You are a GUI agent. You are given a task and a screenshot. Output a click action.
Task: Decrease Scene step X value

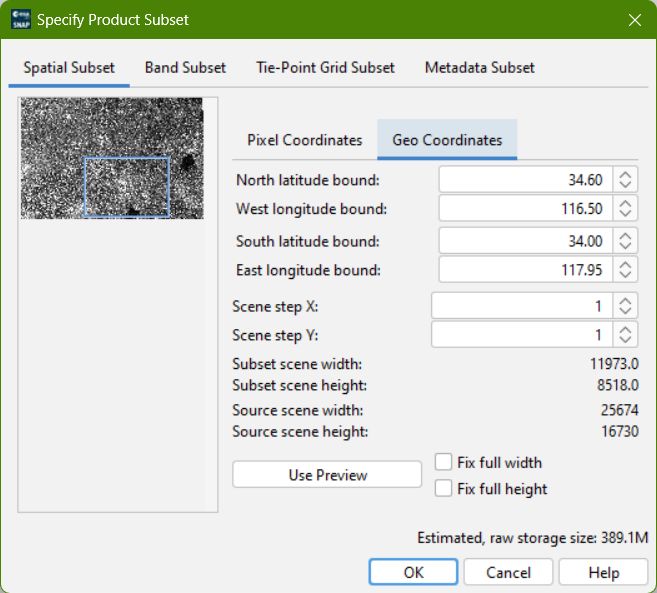pyautogui.click(x=625, y=311)
